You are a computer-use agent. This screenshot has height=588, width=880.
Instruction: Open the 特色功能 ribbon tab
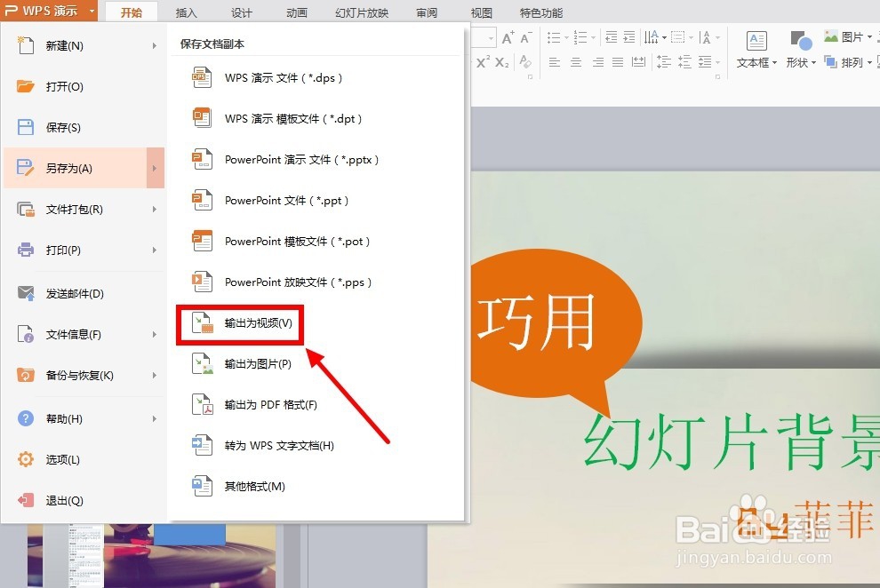pos(541,12)
